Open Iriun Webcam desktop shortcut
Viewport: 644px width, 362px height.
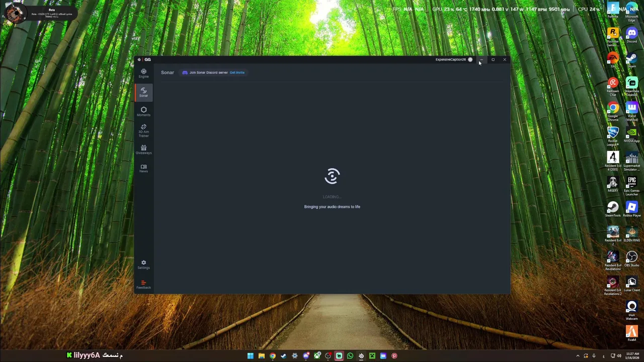click(x=631, y=311)
